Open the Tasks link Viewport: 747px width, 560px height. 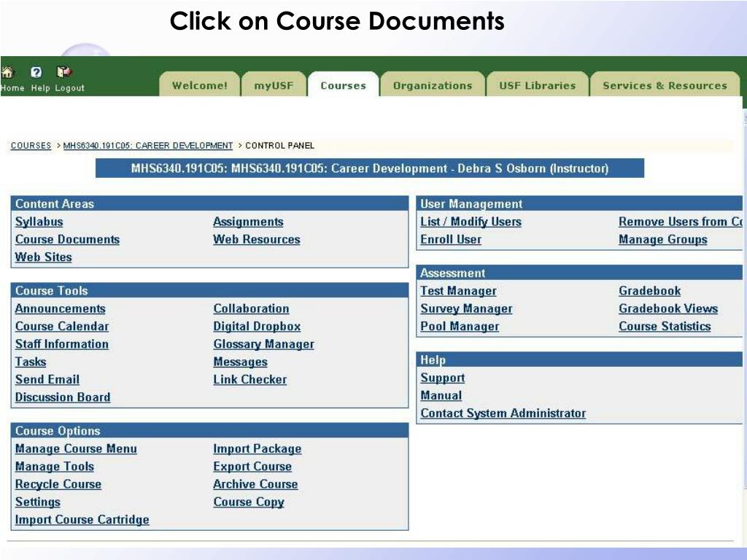click(31, 362)
